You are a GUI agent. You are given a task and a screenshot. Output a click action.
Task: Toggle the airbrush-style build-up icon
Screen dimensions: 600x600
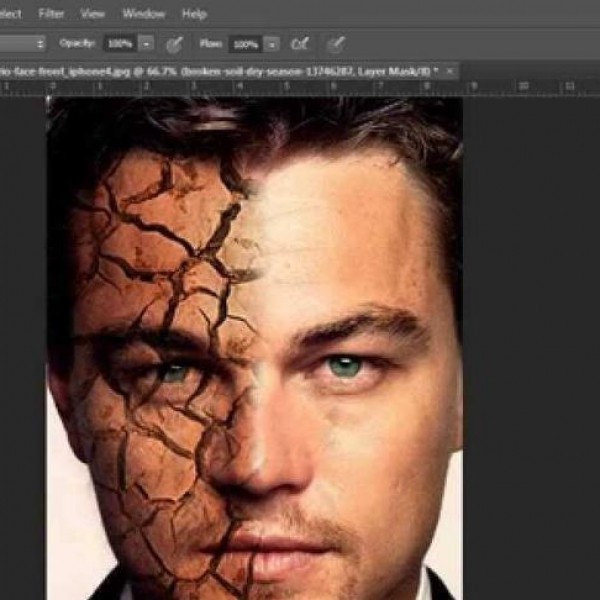click(x=299, y=44)
